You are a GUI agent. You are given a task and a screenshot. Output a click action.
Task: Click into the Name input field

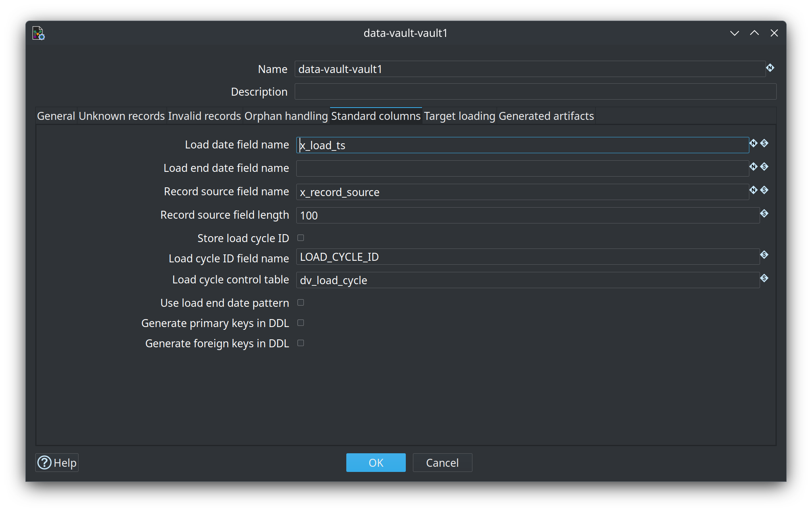pyautogui.click(x=530, y=69)
